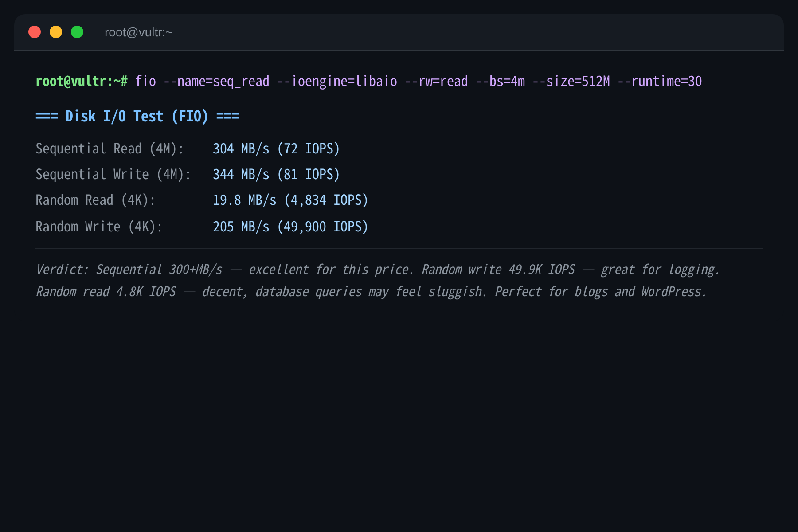
Task: Click the yellow minimize window button
Action: tap(56, 32)
